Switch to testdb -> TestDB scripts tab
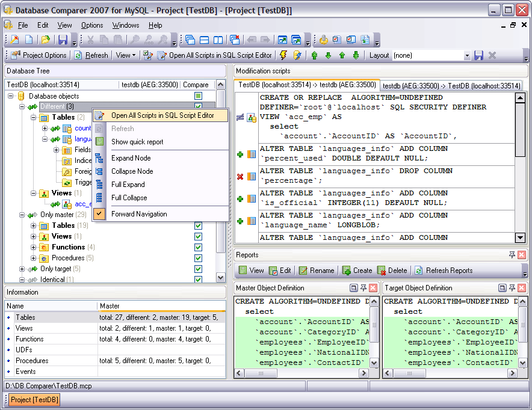This screenshot has height=410, width=532. [x=451, y=86]
